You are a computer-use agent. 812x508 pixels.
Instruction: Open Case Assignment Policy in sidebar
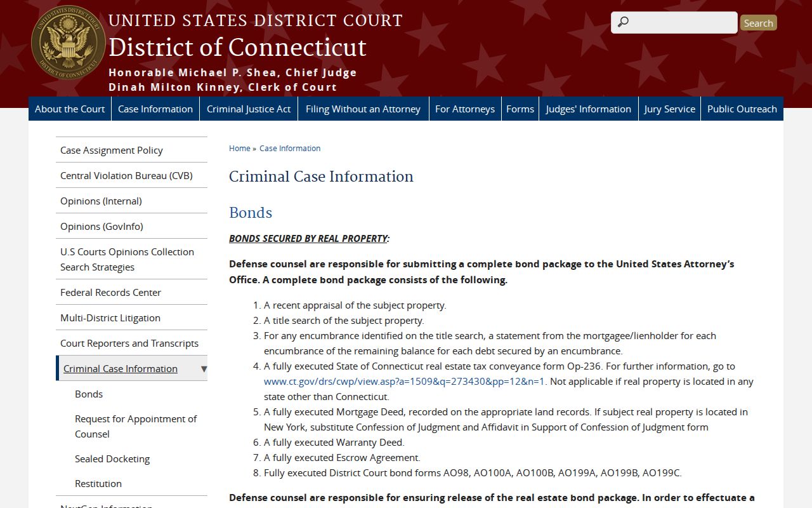click(131, 150)
